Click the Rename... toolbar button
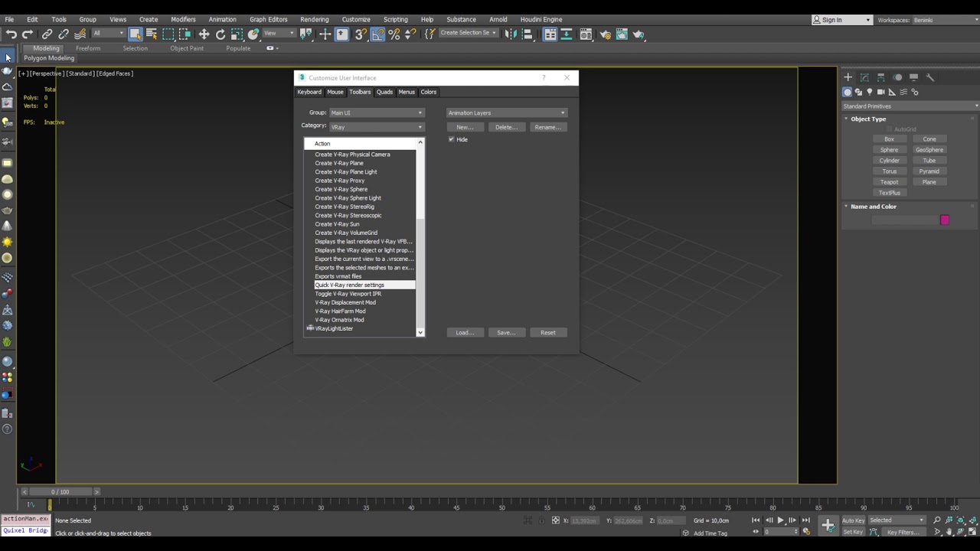Image resolution: width=980 pixels, height=551 pixels. [x=548, y=127]
